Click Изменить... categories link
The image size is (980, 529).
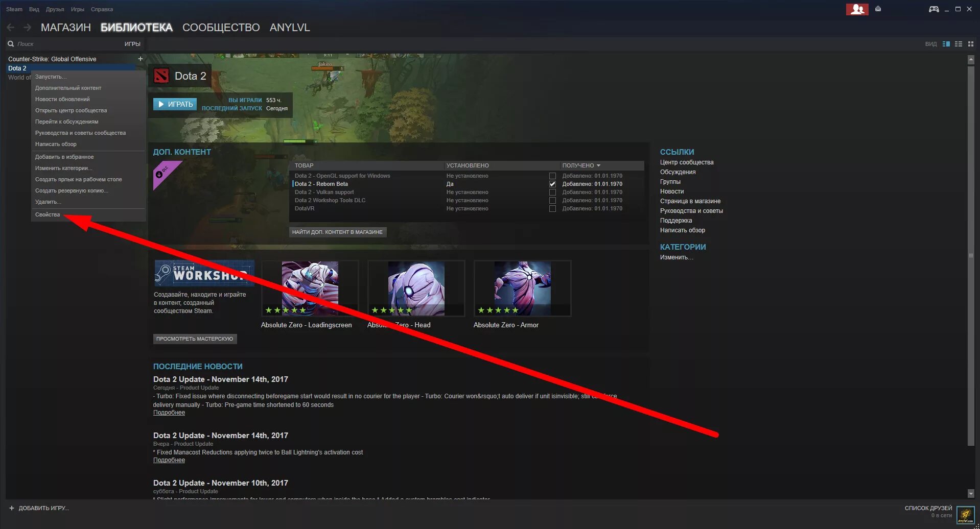pos(676,257)
